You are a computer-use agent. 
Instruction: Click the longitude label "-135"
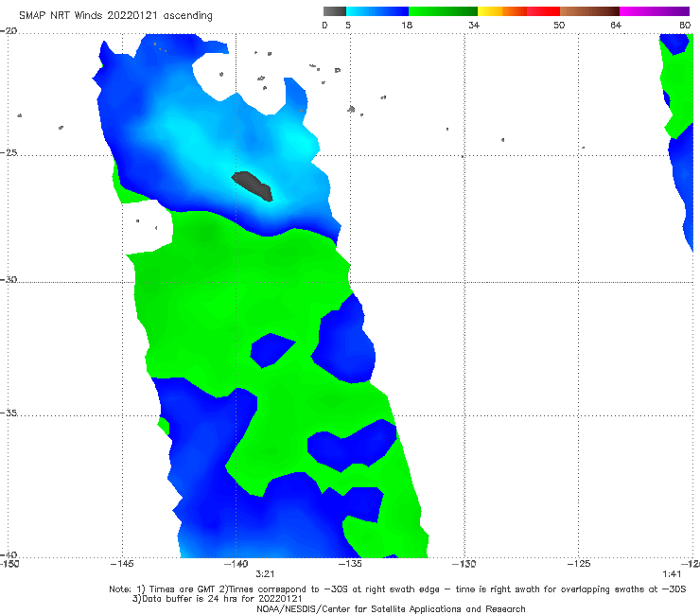[x=350, y=564]
